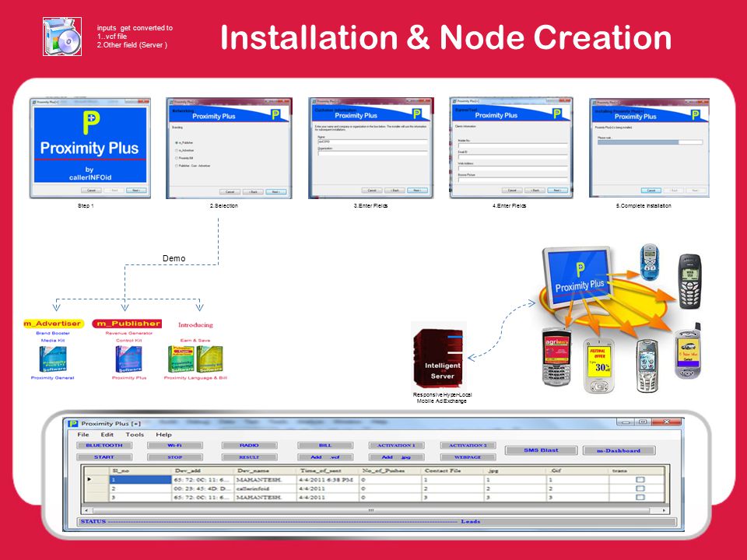Screen dimensions: 747x560
Task: Click the phone showing Festival Offer 30%
Action: point(598,366)
